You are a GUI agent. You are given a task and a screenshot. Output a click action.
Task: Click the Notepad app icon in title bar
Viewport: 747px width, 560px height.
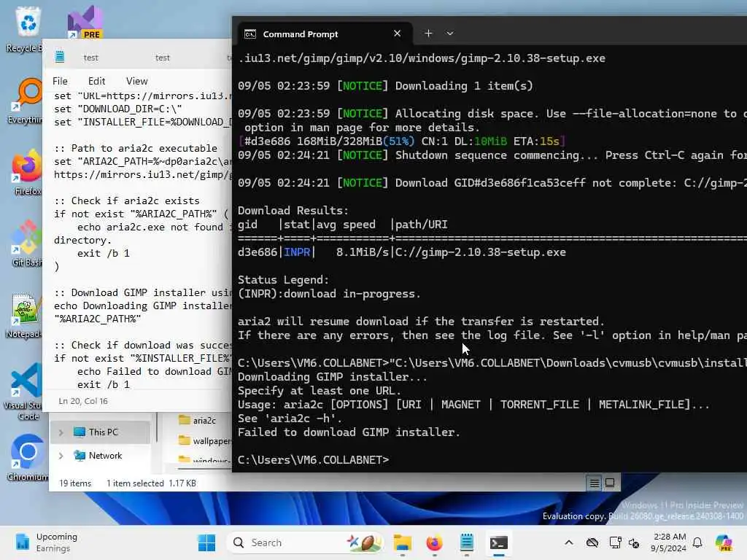click(60, 56)
